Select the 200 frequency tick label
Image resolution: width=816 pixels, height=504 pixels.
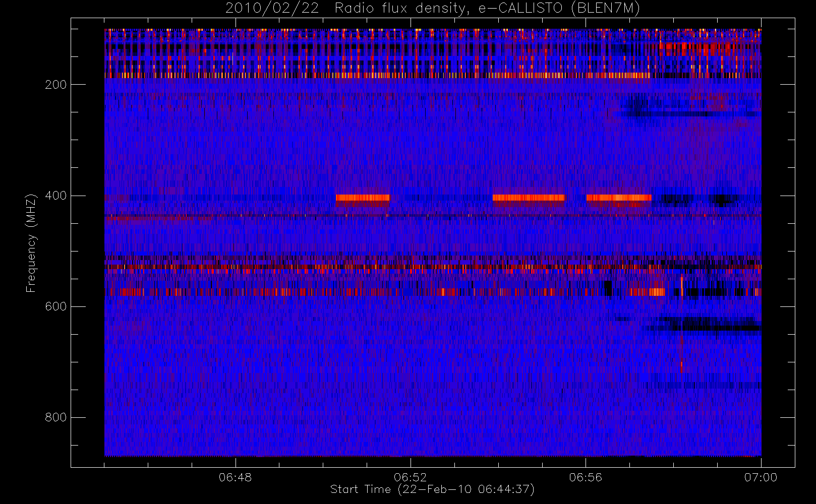click(56, 85)
